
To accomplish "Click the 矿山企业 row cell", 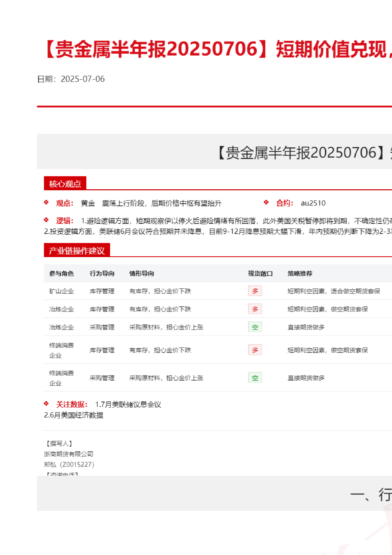I will coord(61,291).
